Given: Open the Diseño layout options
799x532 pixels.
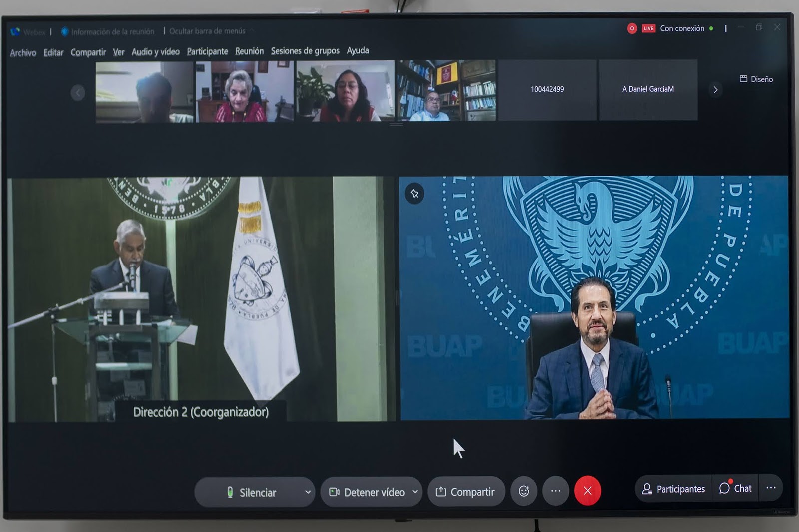Looking at the screenshot, I should click(756, 79).
